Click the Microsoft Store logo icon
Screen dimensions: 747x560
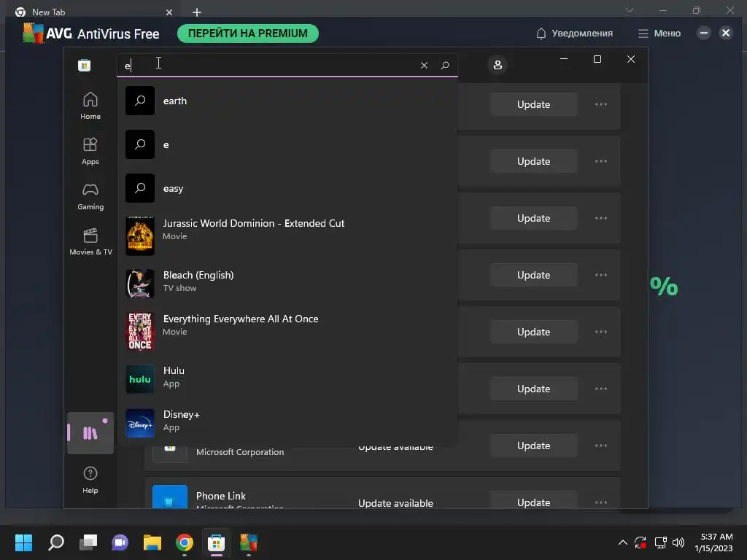point(85,65)
